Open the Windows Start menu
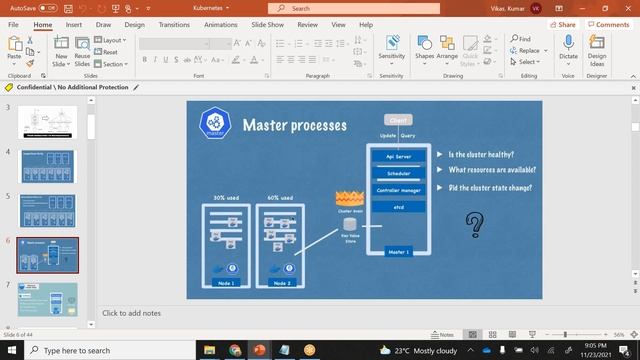This screenshot has height=360, width=640. (12, 350)
